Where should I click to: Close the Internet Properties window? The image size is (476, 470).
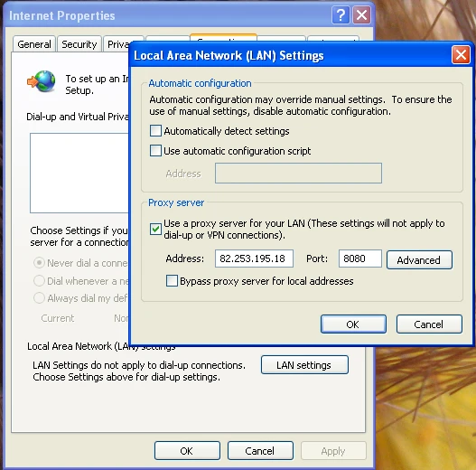coord(361,14)
